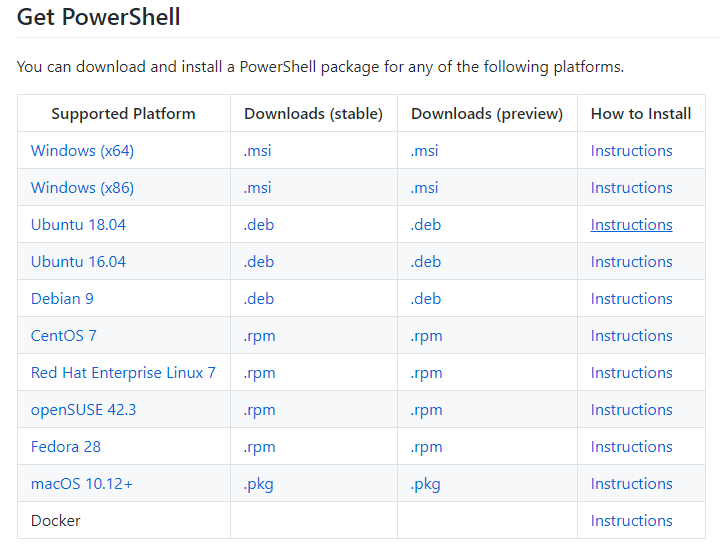Open the Fedora 28 platform link
The image size is (720, 553).
pos(66,446)
